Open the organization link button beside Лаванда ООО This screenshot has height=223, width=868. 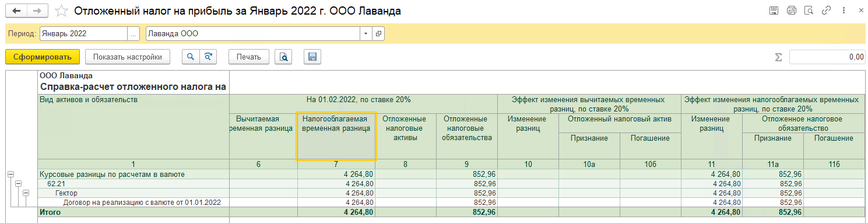click(378, 34)
